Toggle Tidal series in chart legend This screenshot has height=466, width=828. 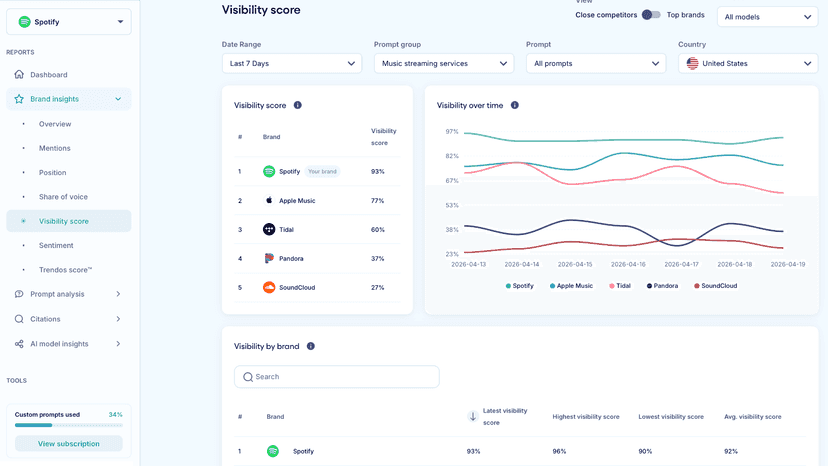click(x=620, y=286)
